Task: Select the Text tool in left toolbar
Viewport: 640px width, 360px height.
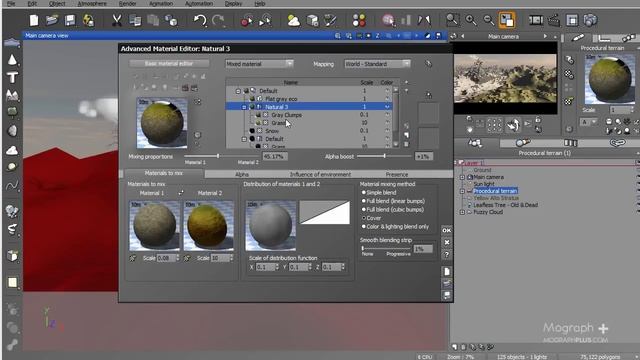Action: [x=12, y=77]
